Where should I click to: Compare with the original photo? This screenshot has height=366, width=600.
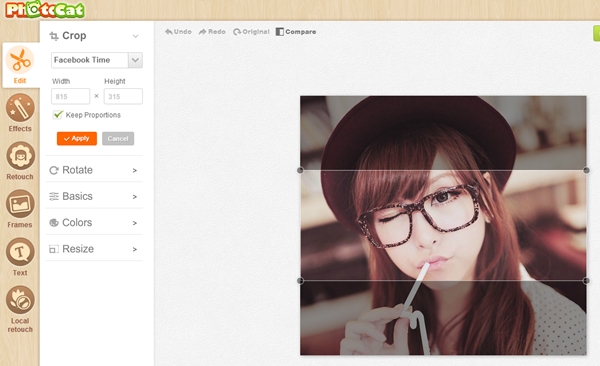click(296, 32)
